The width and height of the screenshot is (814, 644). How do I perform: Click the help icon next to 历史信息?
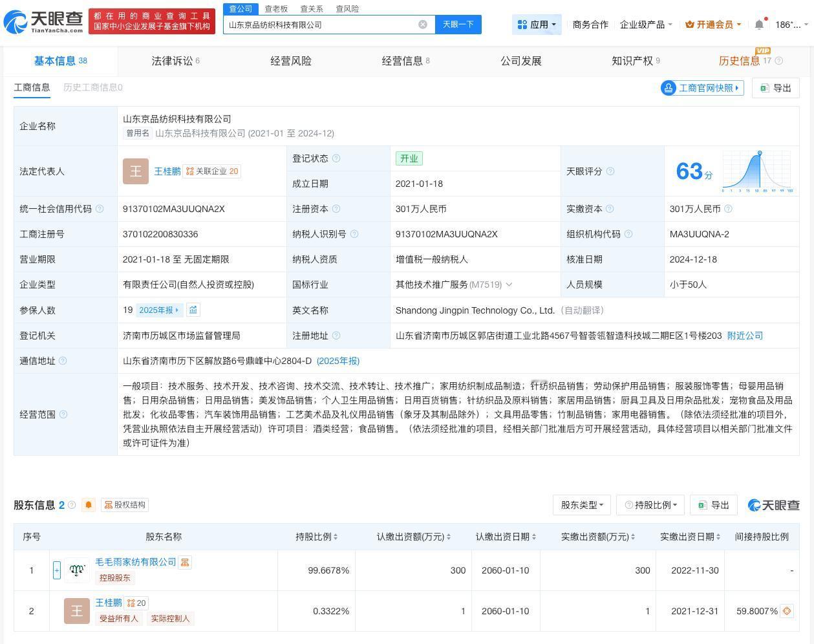(x=779, y=61)
